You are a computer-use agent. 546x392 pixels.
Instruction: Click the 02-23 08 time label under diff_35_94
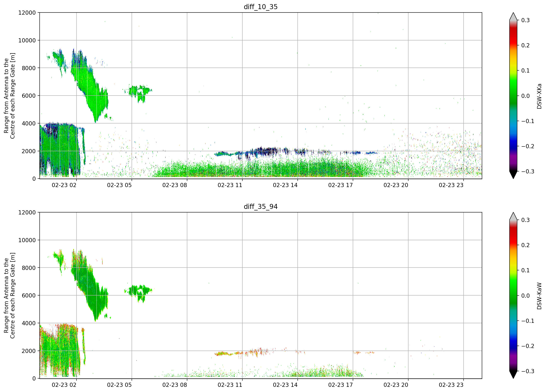point(175,385)
